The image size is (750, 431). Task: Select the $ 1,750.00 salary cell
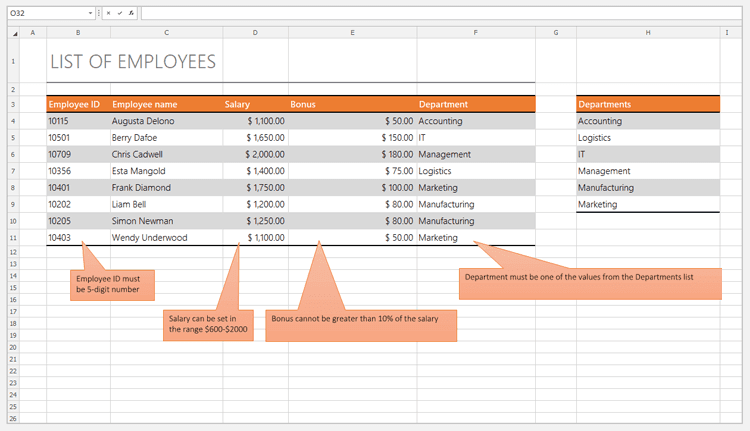[x=255, y=188]
